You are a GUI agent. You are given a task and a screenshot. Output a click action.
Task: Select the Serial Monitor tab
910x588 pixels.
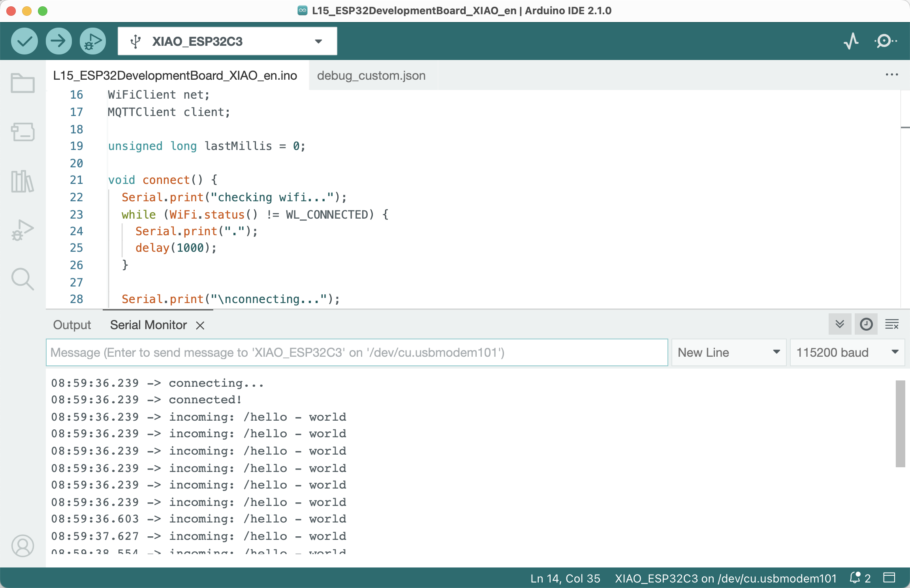pyautogui.click(x=149, y=325)
